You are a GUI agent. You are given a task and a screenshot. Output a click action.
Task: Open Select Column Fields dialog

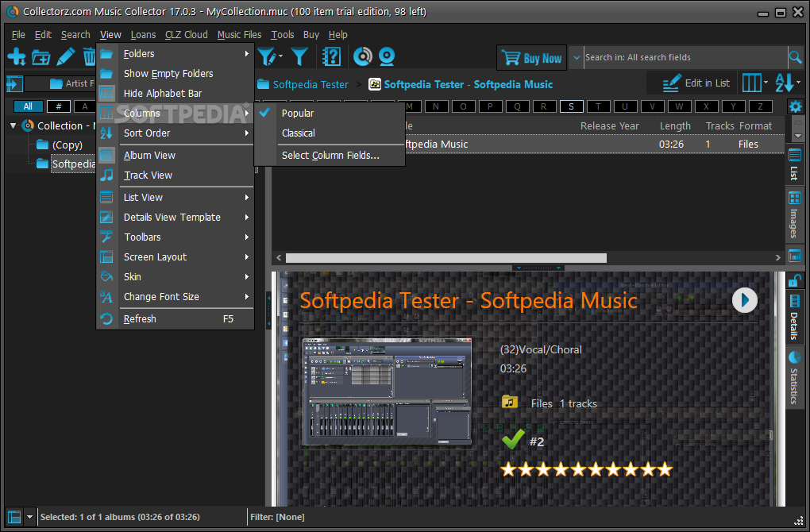[x=330, y=156]
